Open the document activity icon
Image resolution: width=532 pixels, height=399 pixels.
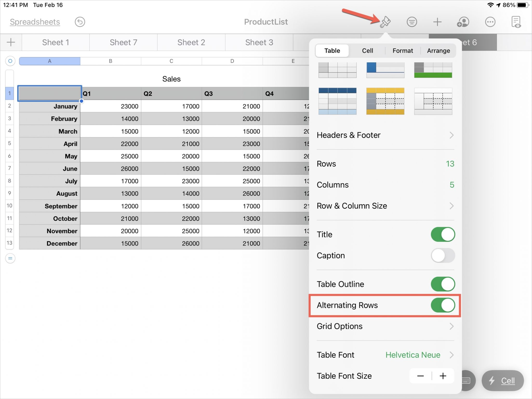[x=516, y=22]
